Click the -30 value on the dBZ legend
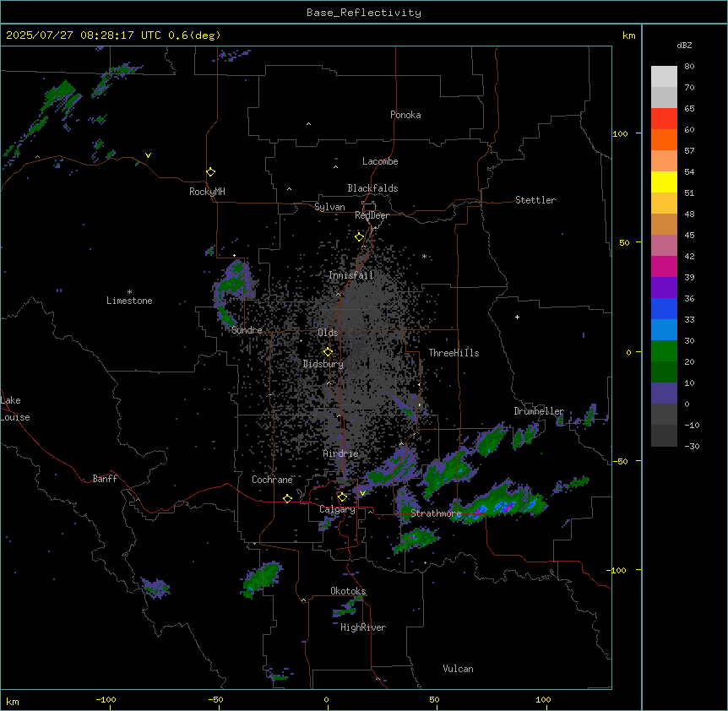Viewport: 728px width, 711px height. 692,446
